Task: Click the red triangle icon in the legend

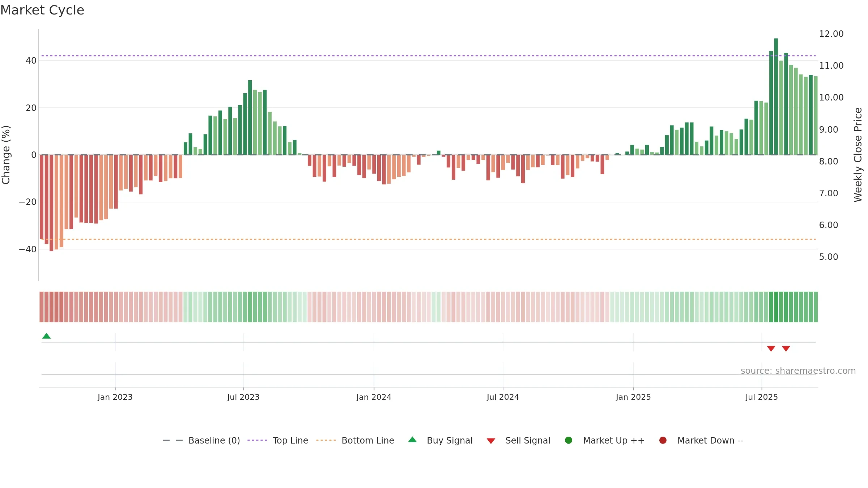Action: pyautogui.click(x=491, y=441)
